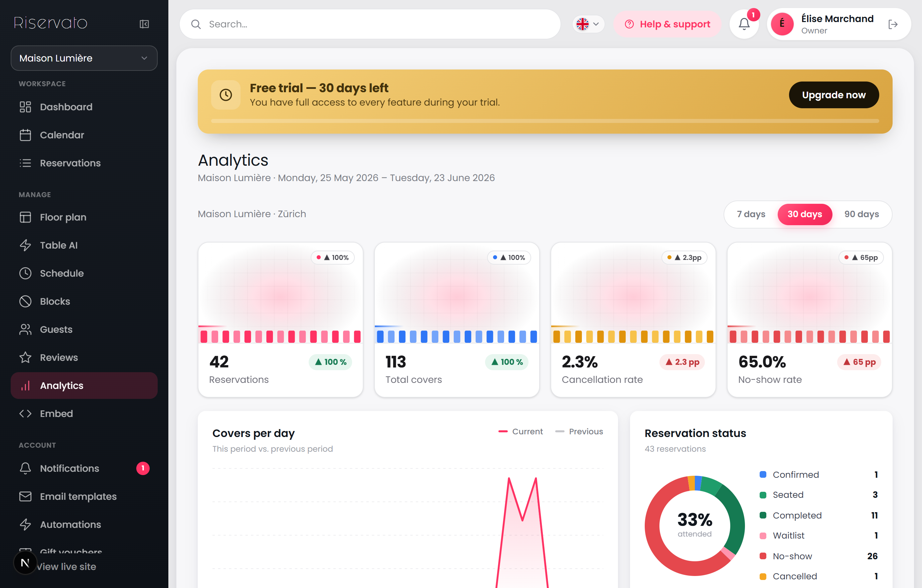This screenshot has height=588, width=922.
Task: Select the 30 days range
Action: click(804, 214)
